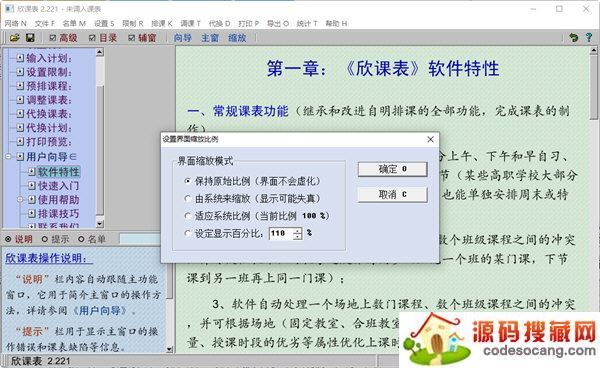Screen dimensions: 600x368
Task: Close the 设置界面缩放比例 dialog
Action: click(x=430, y=139)
